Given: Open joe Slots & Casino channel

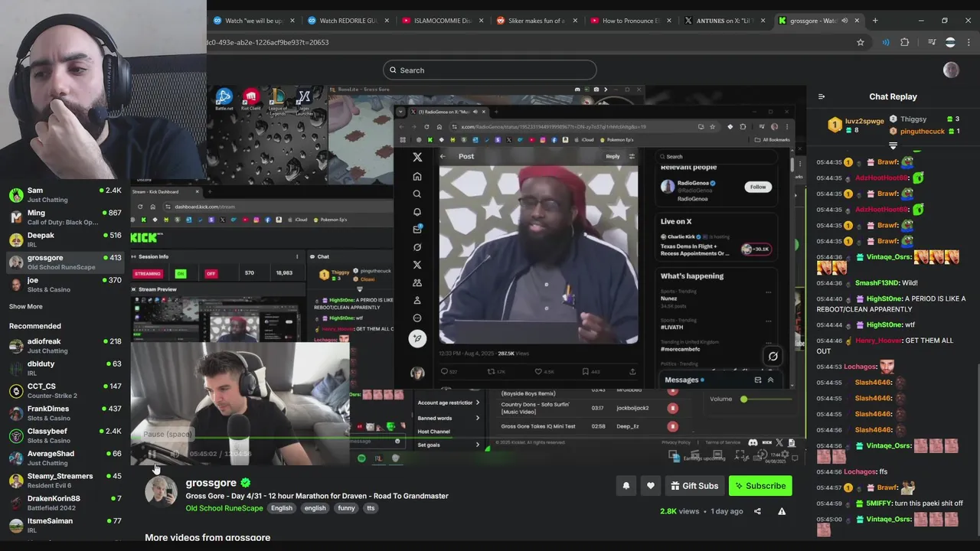Looking at the screenshot, I should click(65, 285).
